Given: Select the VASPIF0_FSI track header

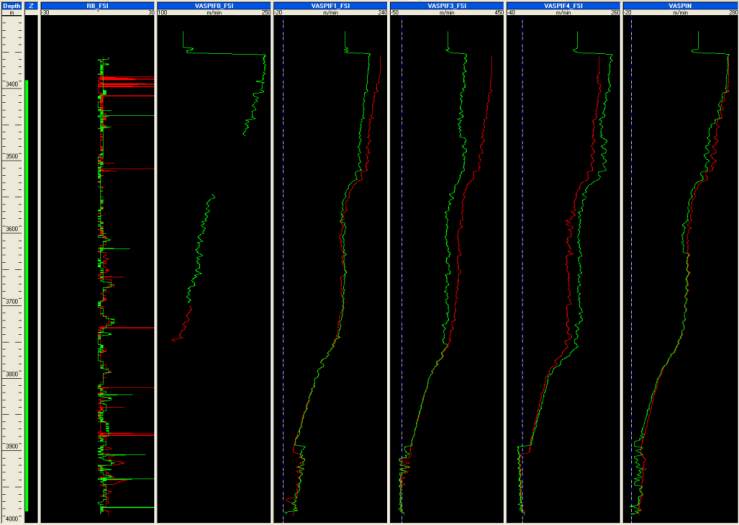Looking at the screenshot, I should click(x=213, y=5).
